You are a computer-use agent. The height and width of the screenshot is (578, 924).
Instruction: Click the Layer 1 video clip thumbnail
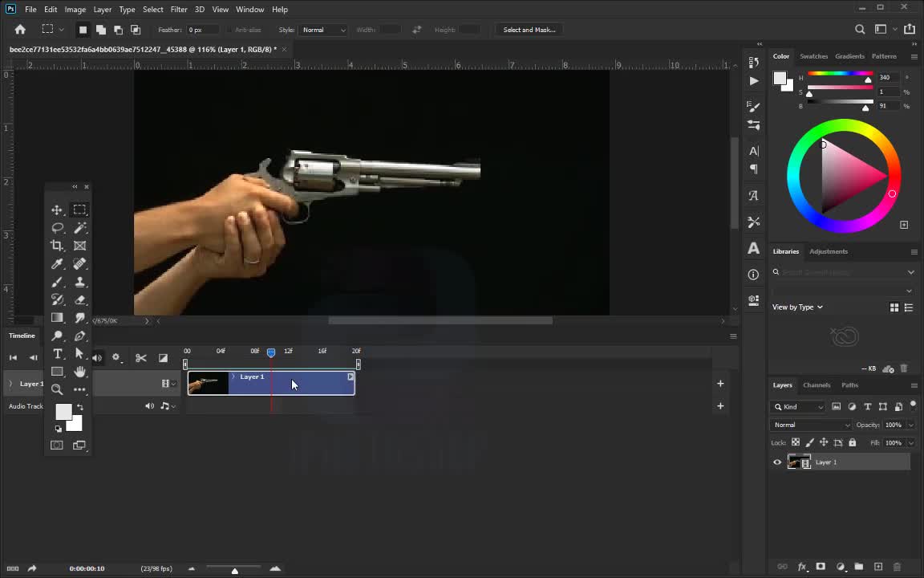click(x=208, y=385)
